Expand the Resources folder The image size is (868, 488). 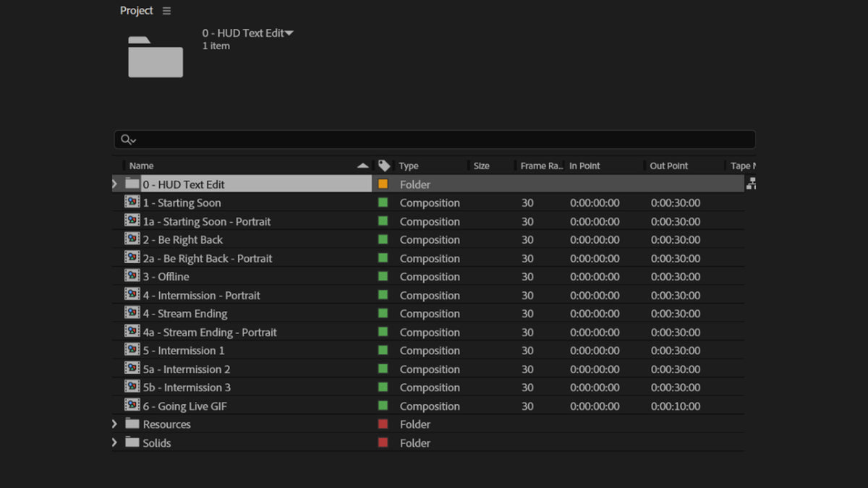(115, 424)
